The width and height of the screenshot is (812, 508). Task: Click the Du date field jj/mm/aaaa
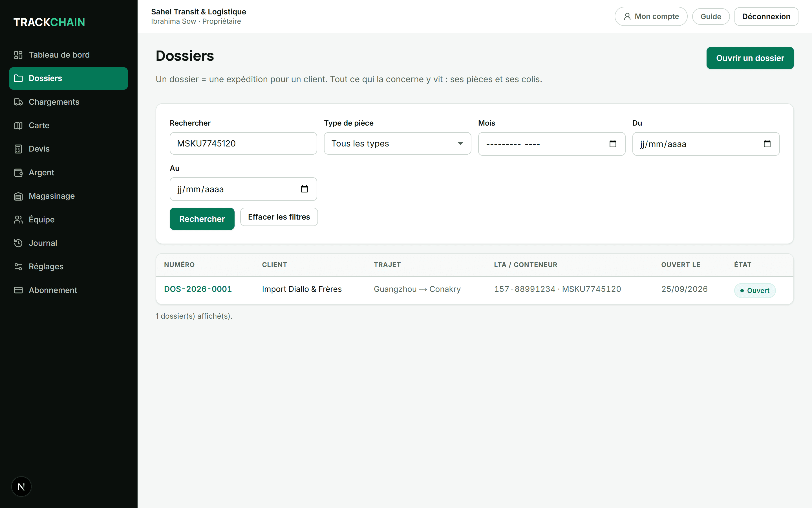[706, 144]
